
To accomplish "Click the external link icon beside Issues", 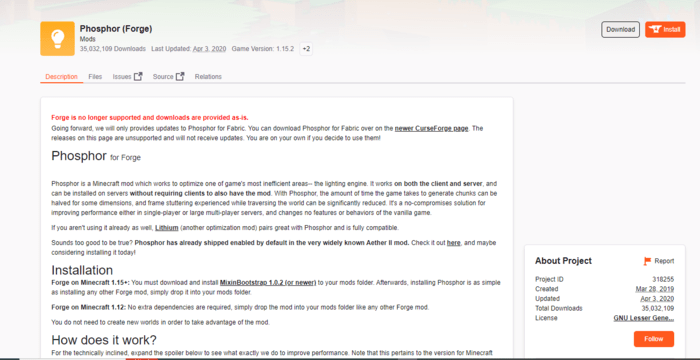I will (138, 76).
